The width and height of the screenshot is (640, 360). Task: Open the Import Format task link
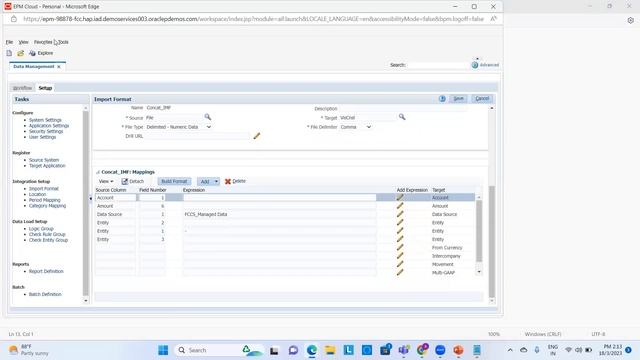[44, 189]
